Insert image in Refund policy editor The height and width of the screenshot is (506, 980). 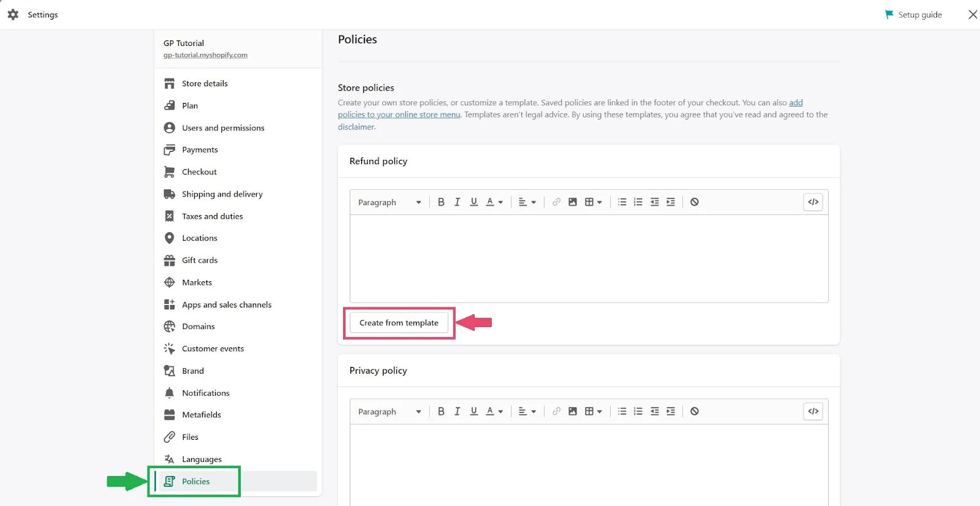tap(573, 202)
